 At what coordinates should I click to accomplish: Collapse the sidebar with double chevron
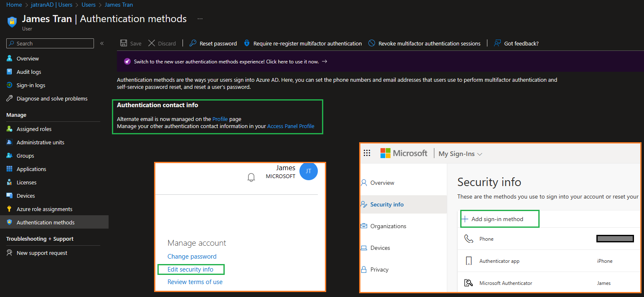pyautogui.click(x=102, y=43)
